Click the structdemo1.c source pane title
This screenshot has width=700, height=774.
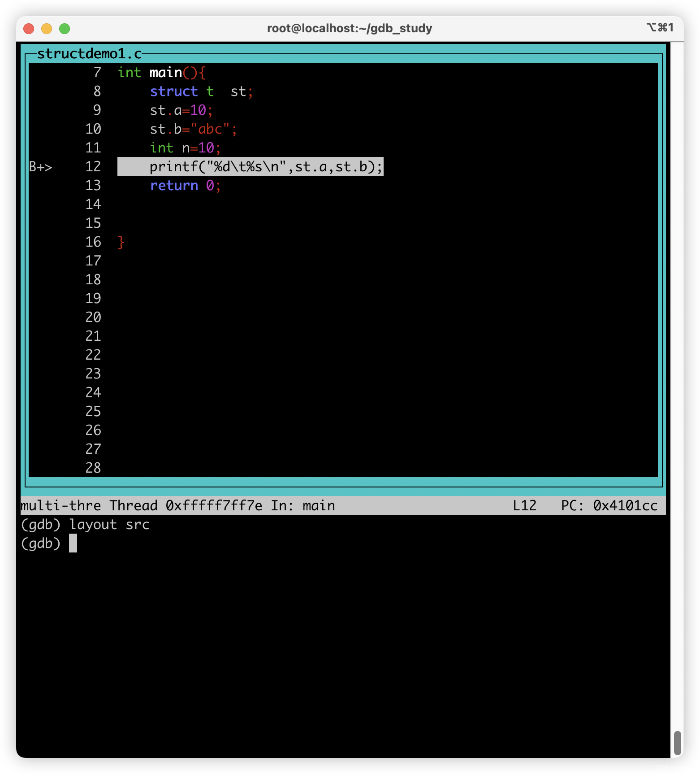pos(89,54)
